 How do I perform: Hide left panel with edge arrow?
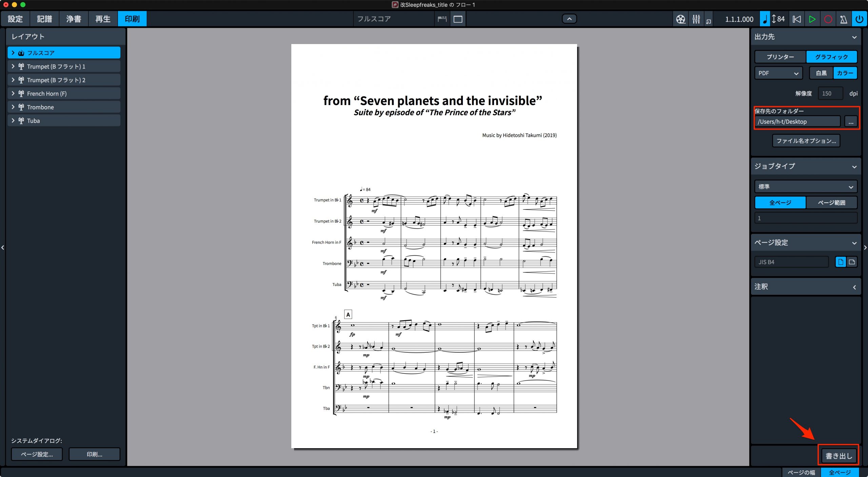point(3,248)
